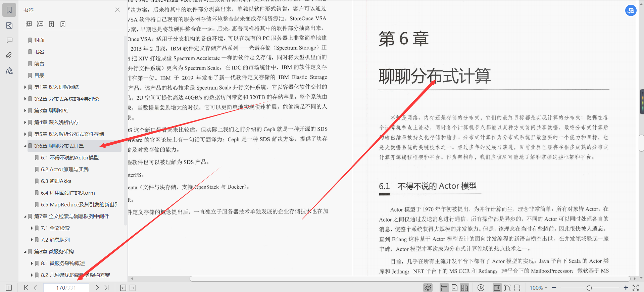The image size is (644, 292).
Task: Click the horizontal scrollbar's left arrow
Action: click(x=132, y=279)
